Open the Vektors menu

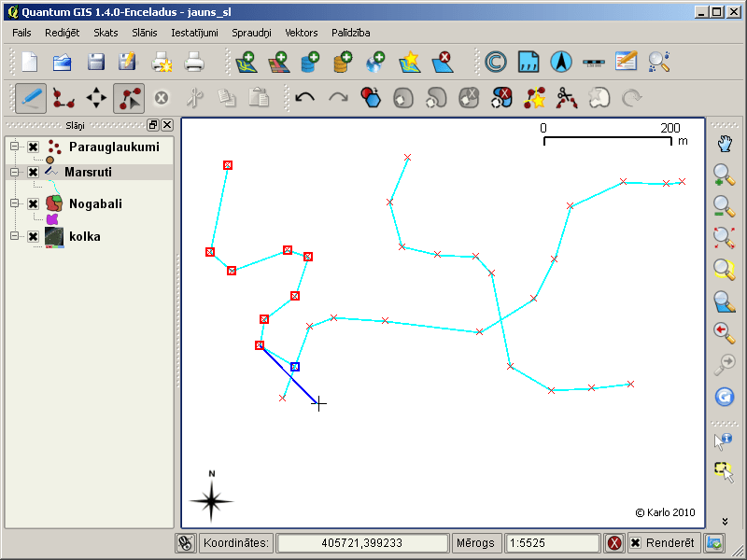click(301, 33)
